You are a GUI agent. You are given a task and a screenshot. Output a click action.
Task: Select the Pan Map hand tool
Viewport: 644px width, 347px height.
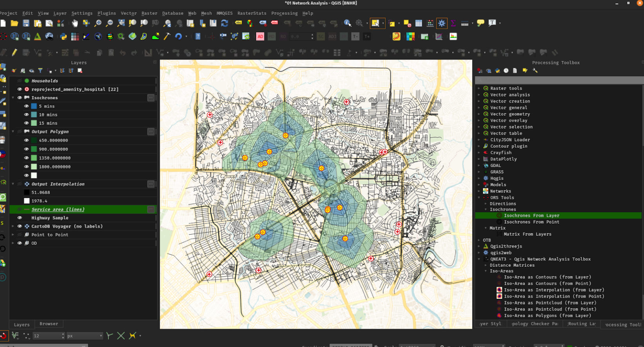(75, 23)
